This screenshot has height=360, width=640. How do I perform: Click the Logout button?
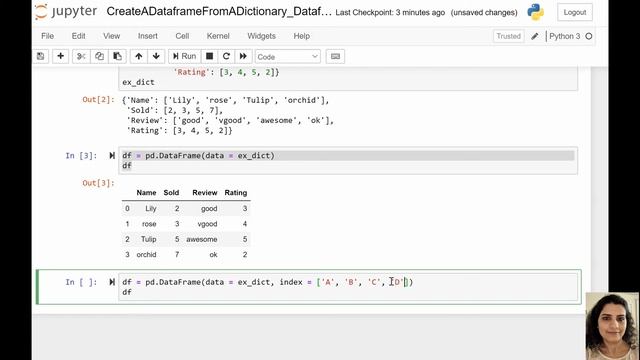(x=575, y=12)
